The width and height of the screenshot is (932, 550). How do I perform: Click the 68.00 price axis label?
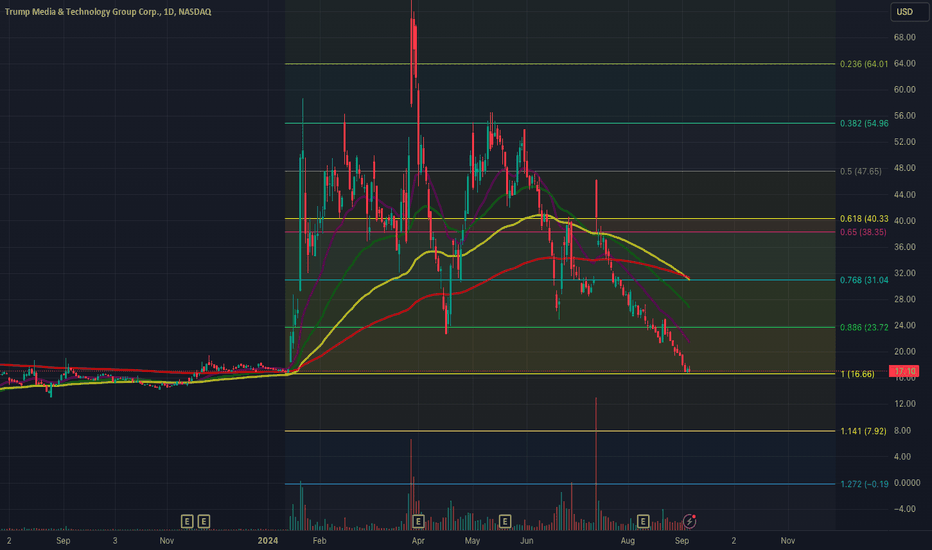(x=904, y=37)
